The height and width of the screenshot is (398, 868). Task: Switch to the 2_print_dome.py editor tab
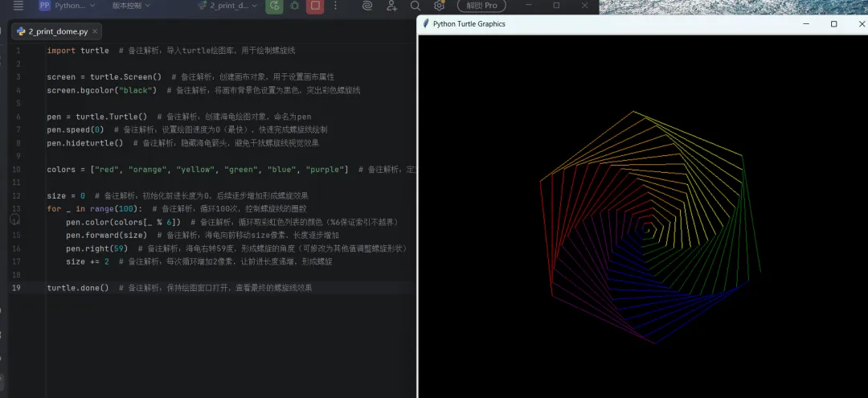click(58, 31)
